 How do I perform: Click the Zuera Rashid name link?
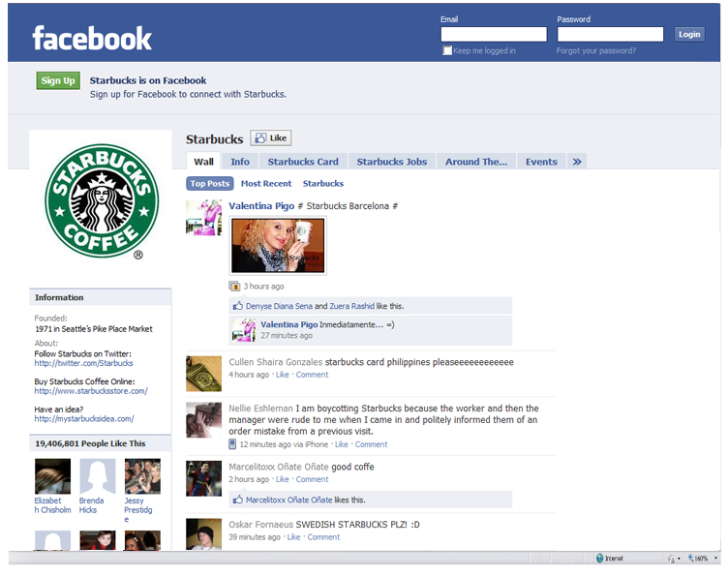[352, 306]
